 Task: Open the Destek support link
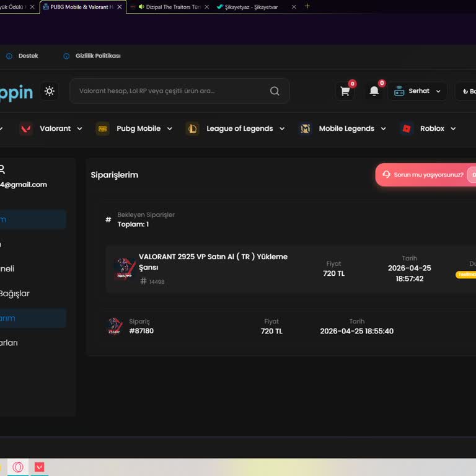click(x=29, y=56)
